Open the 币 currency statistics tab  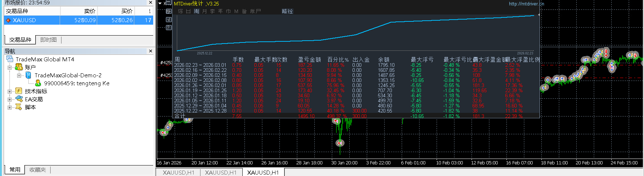[228, 11]
